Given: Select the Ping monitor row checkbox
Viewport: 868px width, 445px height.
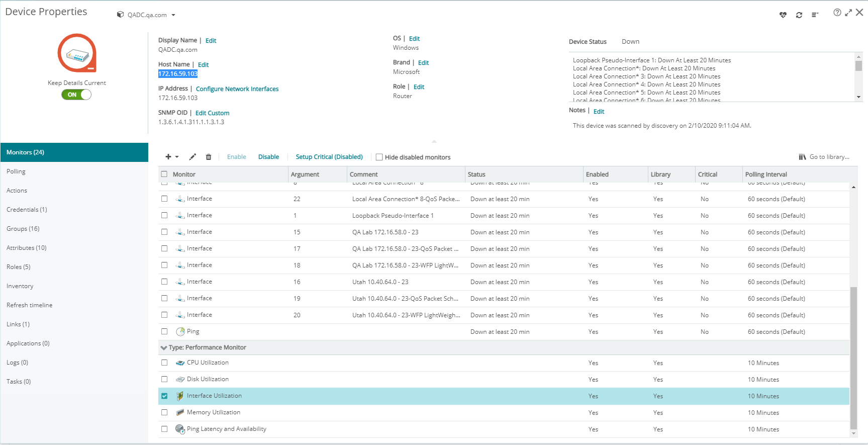Looking at the screenshot, I should pyautogui.click(x=164, y=331).
